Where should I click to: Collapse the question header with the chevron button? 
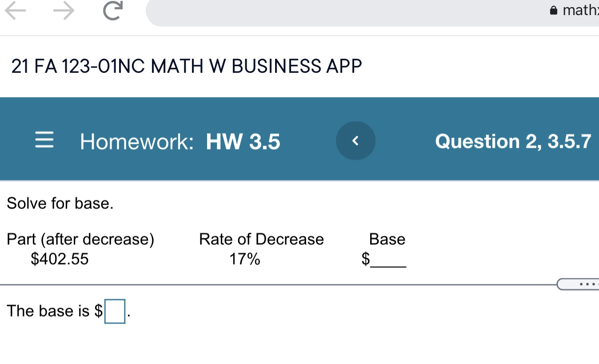click(x=355, y=140)
